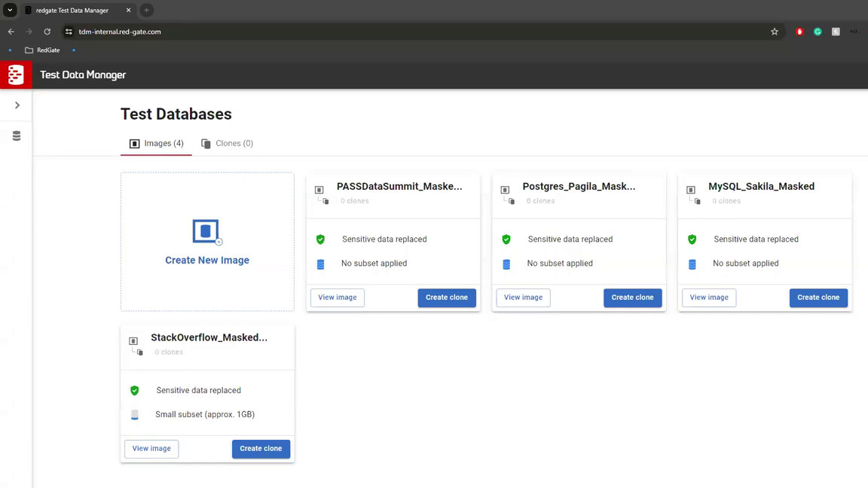Click the green shield on MySQL_Sakila card

point(692,239)
